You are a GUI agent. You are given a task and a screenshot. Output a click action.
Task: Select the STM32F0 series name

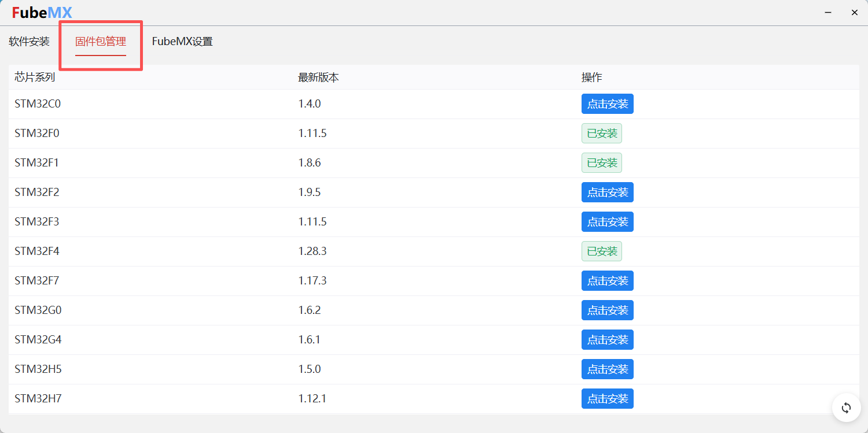pyautogui.click(x=37, y=134)
